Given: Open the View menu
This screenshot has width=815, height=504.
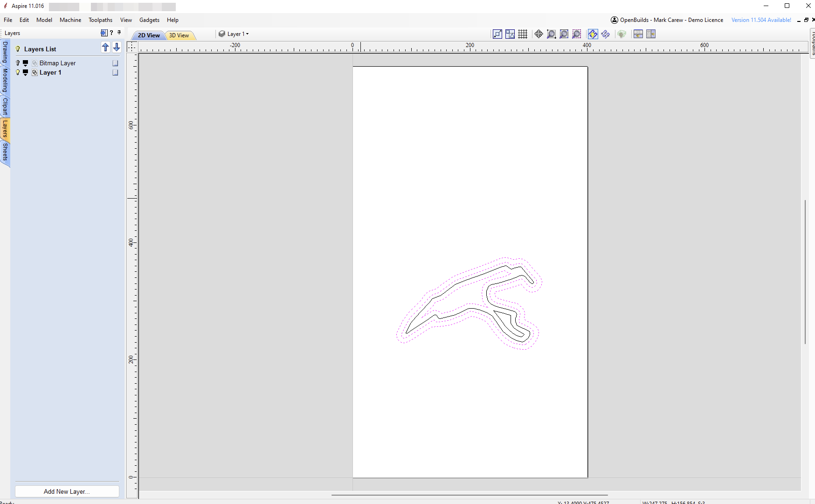Looking at the screenshot, I should coord(126,20).
